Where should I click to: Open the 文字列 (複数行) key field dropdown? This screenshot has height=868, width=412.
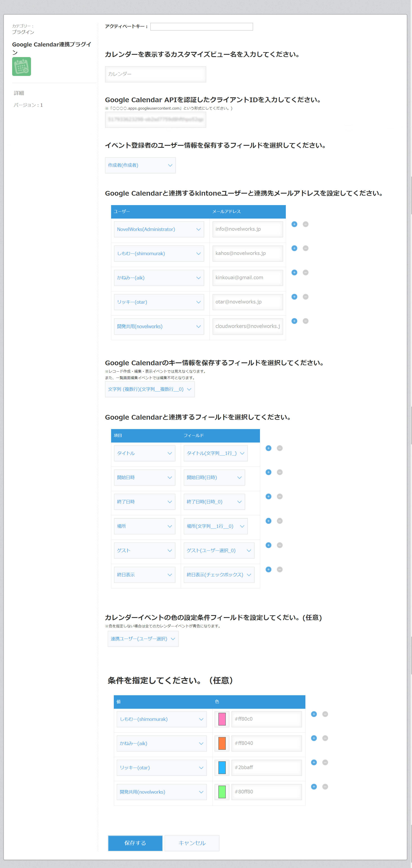(150, 389)
